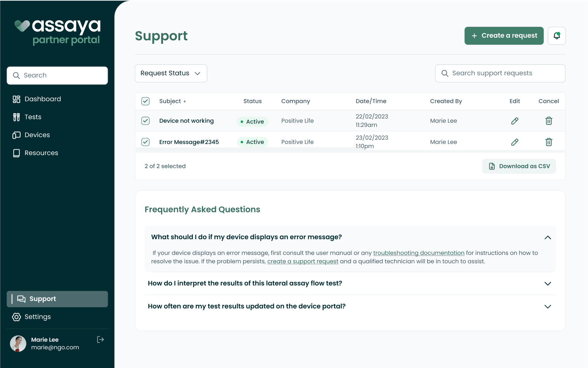Go to Devices in the sidebar

click(37, 135)
